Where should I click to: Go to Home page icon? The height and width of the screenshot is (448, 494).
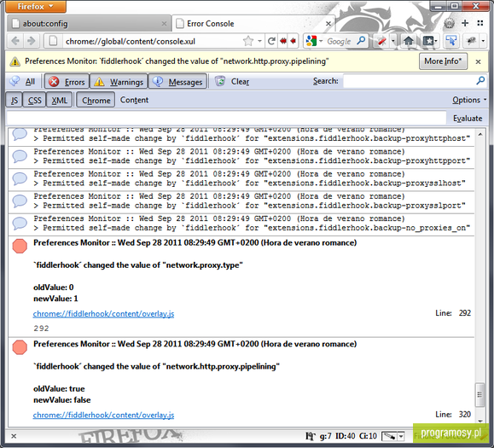click(409, 41)
